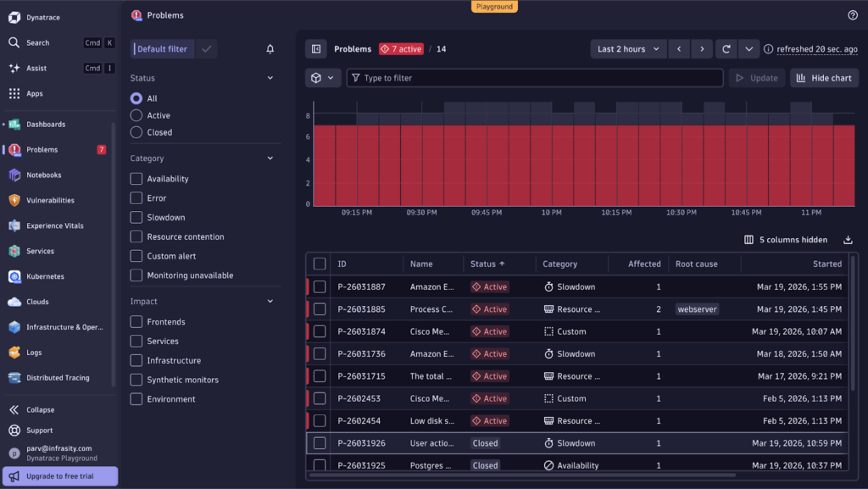
Task: Enable the Slowdown category checkbox
Action: (136, 217)
